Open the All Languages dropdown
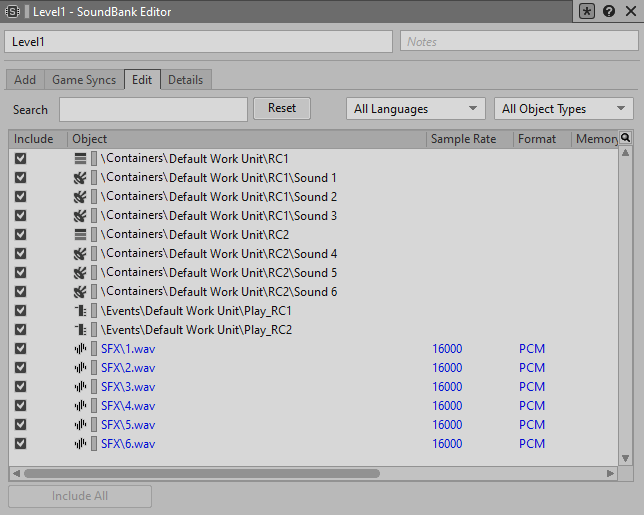The height and width of the screenshot is (515, 644). [416, 109]
